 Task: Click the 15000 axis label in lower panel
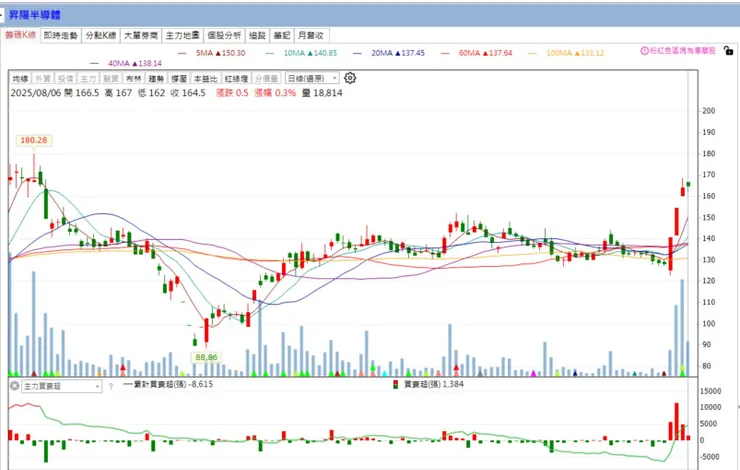710,391
